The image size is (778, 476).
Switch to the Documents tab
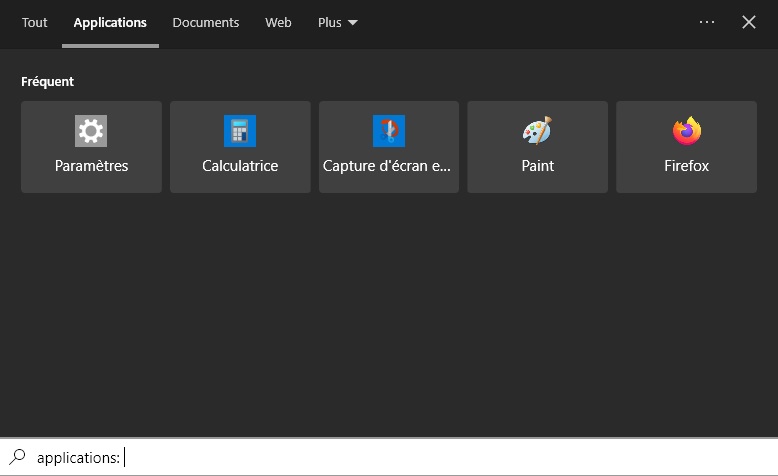coord(205,23)
